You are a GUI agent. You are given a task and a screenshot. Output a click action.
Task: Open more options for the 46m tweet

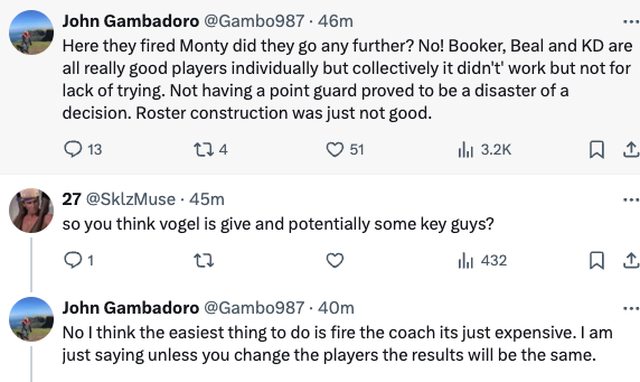(631, 22)
